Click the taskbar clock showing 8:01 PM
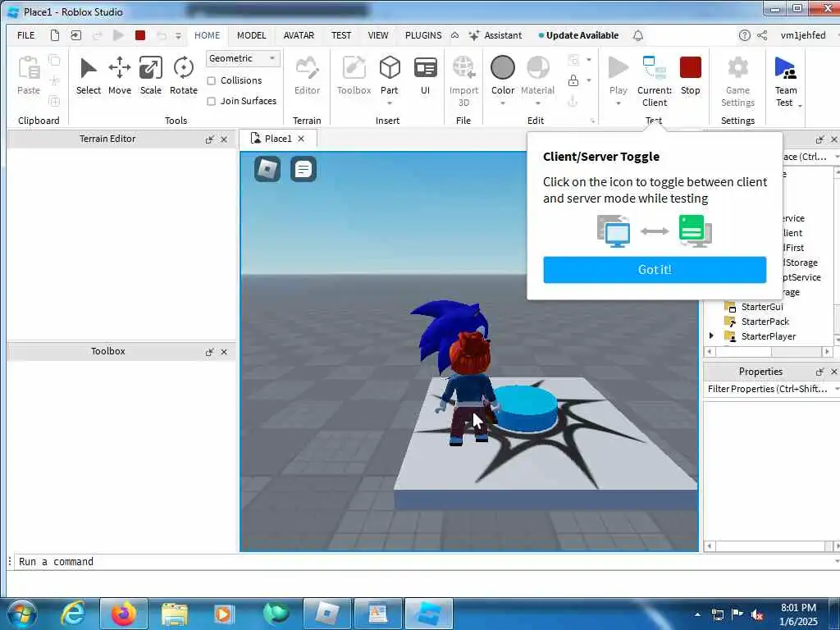The image size is (840, 630). point(798,614)
